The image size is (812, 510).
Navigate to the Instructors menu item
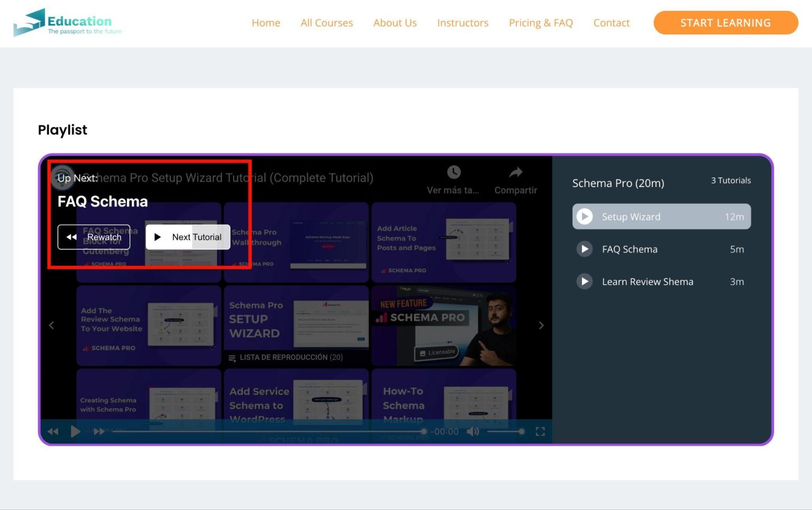point(463,23)
